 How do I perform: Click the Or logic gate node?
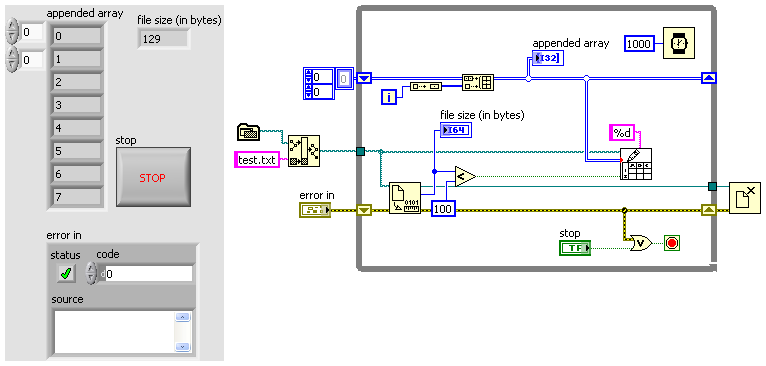point(641,242)
